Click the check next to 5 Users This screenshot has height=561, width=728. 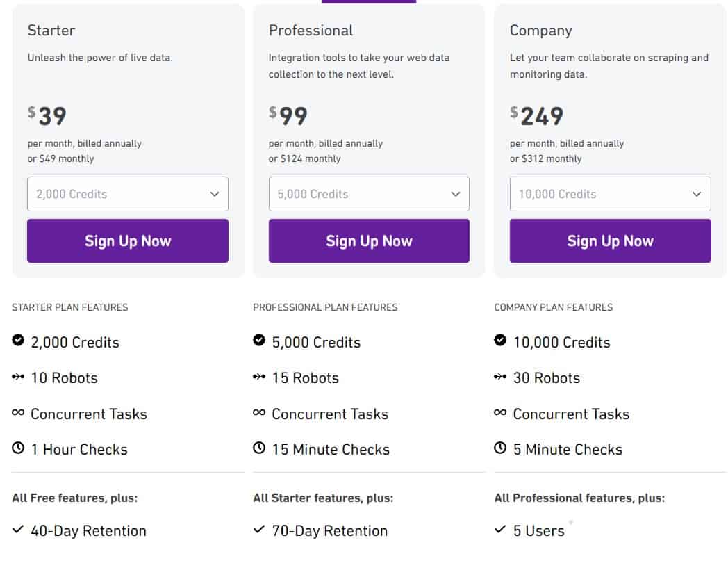[499, 530]
